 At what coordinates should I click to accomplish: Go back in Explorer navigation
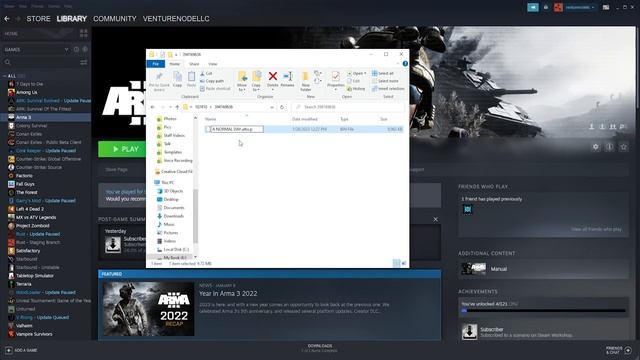153,107
